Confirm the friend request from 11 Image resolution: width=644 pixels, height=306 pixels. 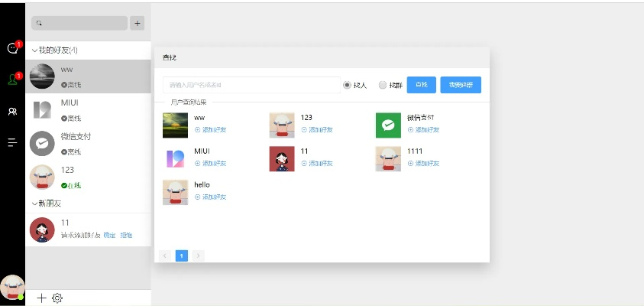tap(109, 236)
